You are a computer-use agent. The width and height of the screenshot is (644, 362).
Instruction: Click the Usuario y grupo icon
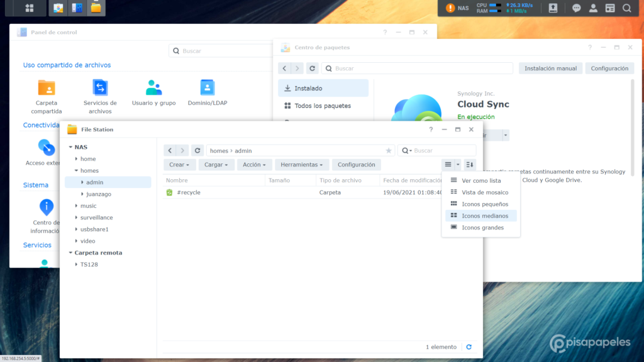coord(153,87)
